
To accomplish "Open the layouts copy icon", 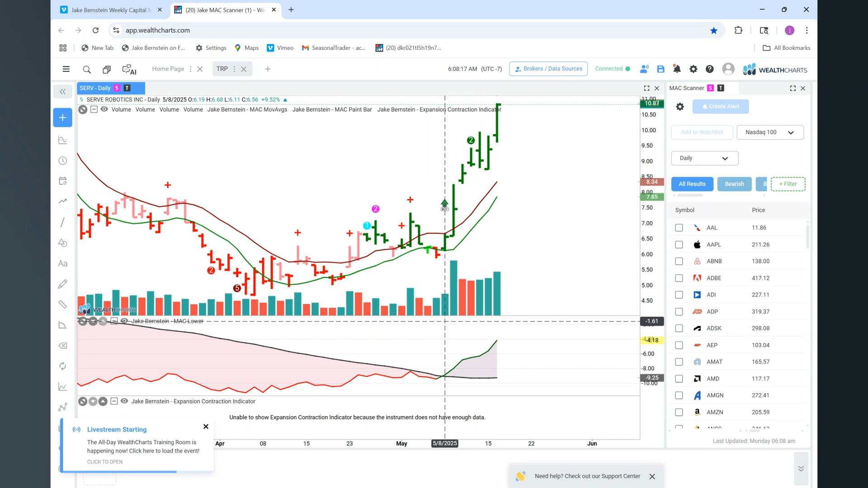I will coord(107,69).
